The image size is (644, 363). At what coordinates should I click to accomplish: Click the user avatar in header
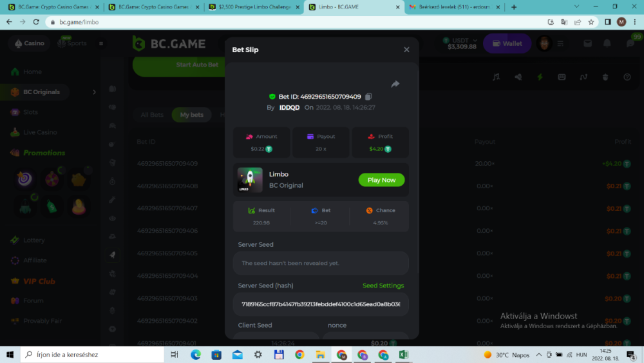click(545, 43)
